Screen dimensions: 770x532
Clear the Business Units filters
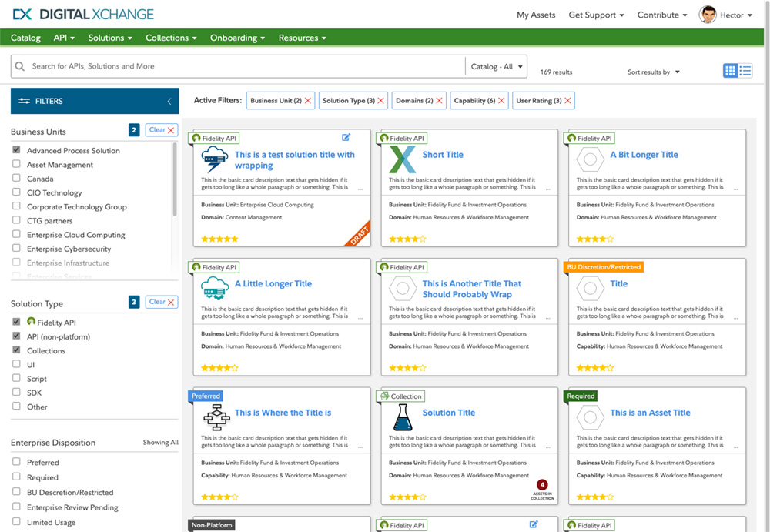(x=161, y=129)
